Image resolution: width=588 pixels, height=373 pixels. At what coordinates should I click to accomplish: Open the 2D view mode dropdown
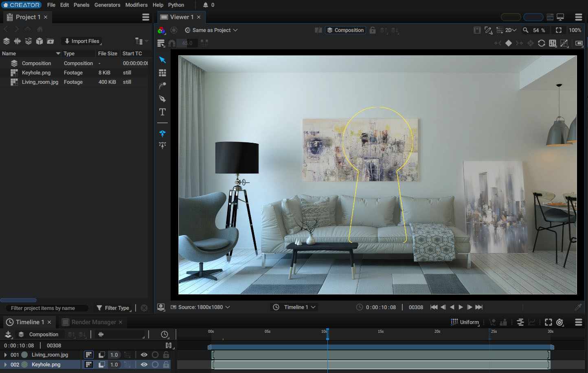[x=511, y=30]
